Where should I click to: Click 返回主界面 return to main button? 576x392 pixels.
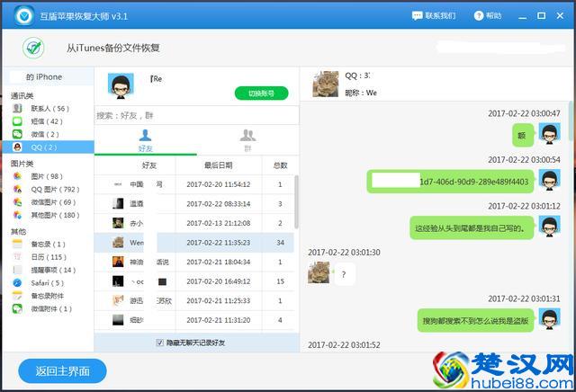point(62,370)
